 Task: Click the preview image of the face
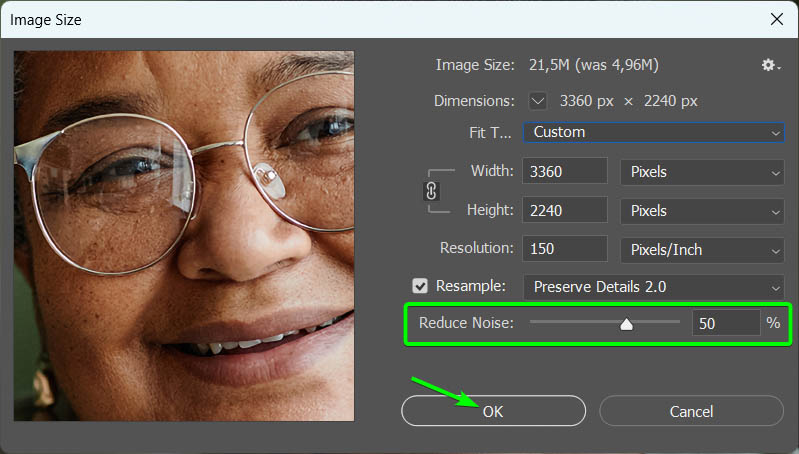[x=184, y=236]
